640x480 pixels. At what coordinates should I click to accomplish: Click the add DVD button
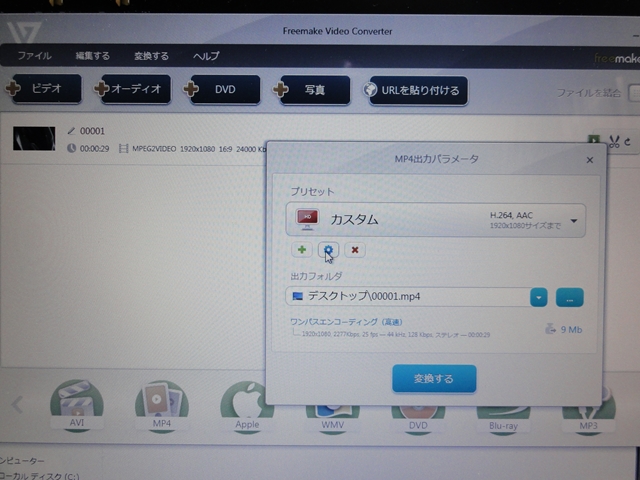221,89
